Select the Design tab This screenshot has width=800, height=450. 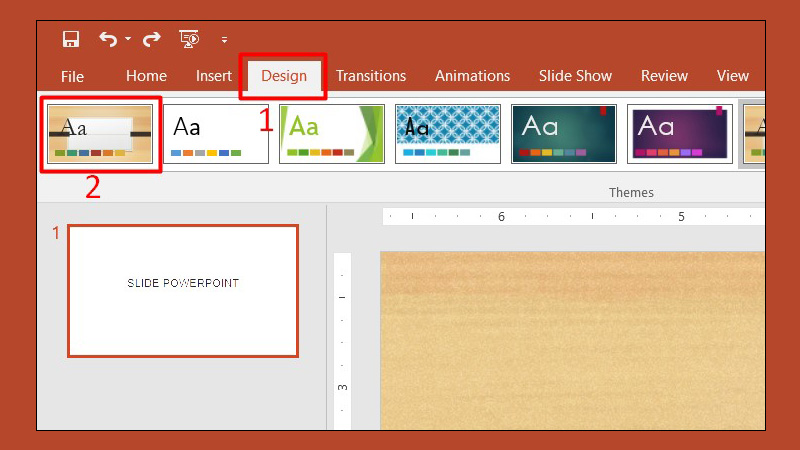[x=284, y=76]
